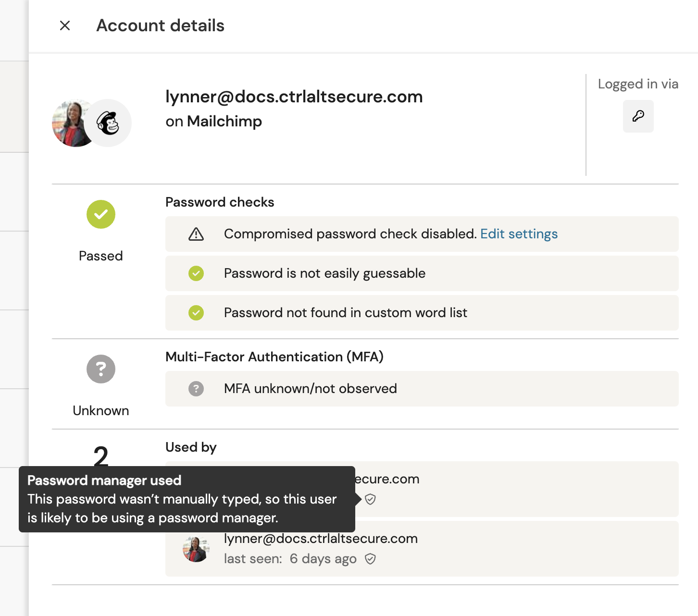The height and width of the screenshot is (616, 698).
Task: Click the small avatar in Used by list
Action: click(196, 549)
